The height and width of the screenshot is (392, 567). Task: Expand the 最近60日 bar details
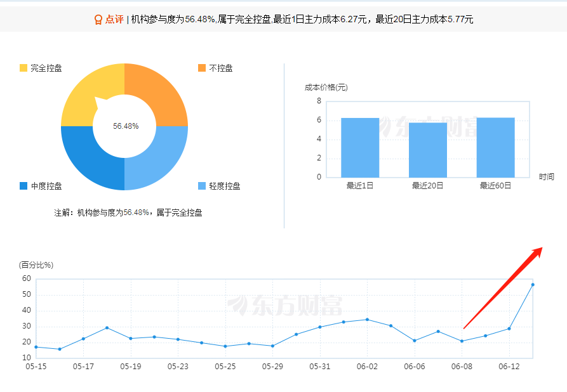coord(497,146)
